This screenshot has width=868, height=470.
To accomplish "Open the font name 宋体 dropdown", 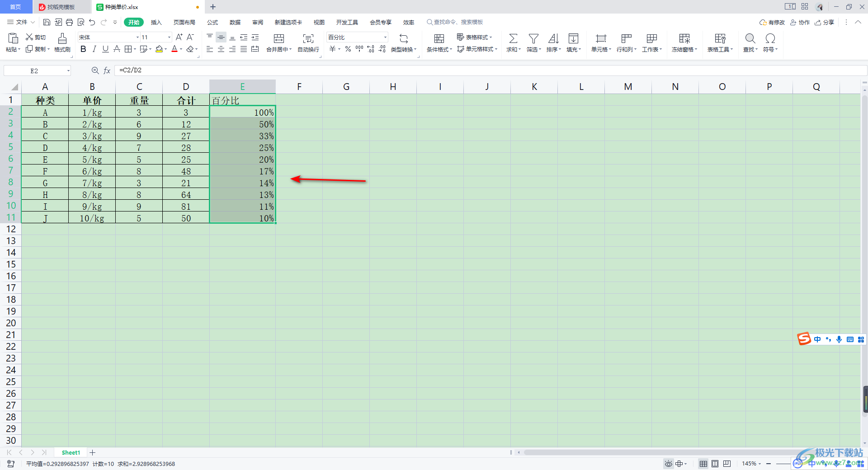I will (138, 37).
